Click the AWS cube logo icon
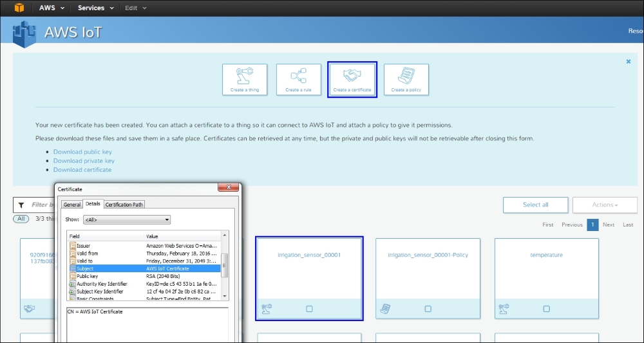 point(19,8)
